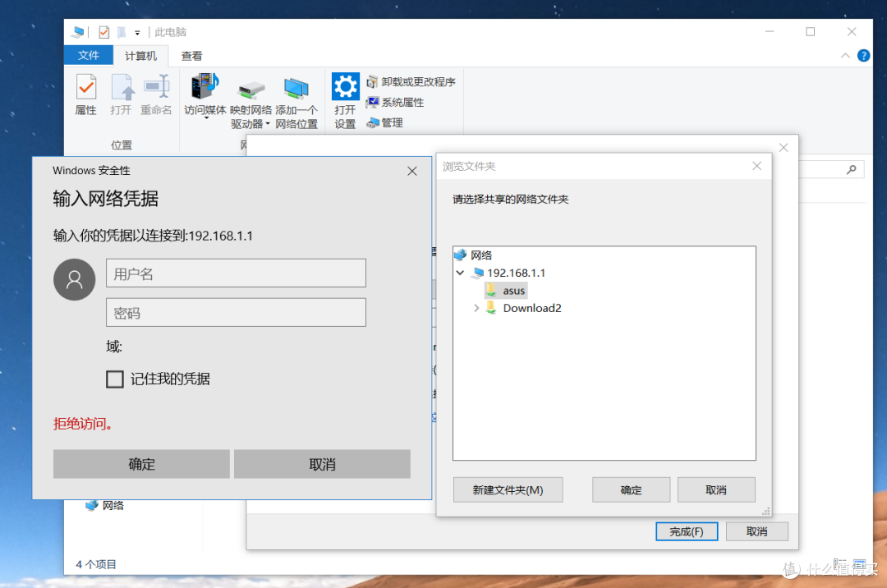
Task: Select the Download2 shared folder
Action: tap(524, 308)
